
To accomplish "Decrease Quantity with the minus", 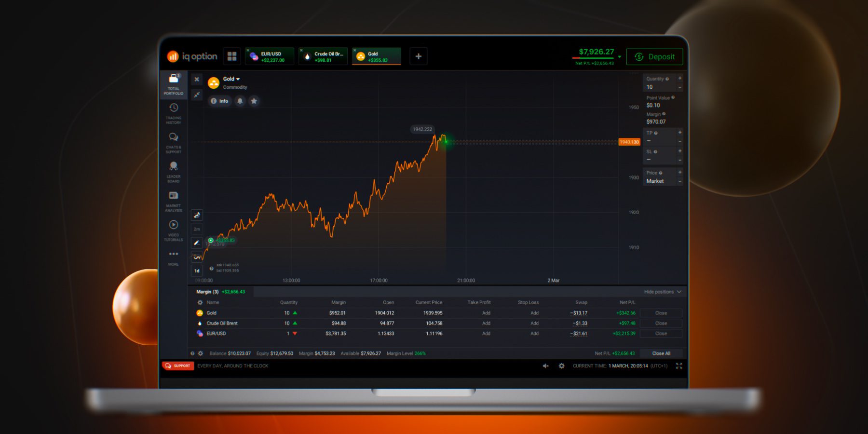I will coord(680,87).
